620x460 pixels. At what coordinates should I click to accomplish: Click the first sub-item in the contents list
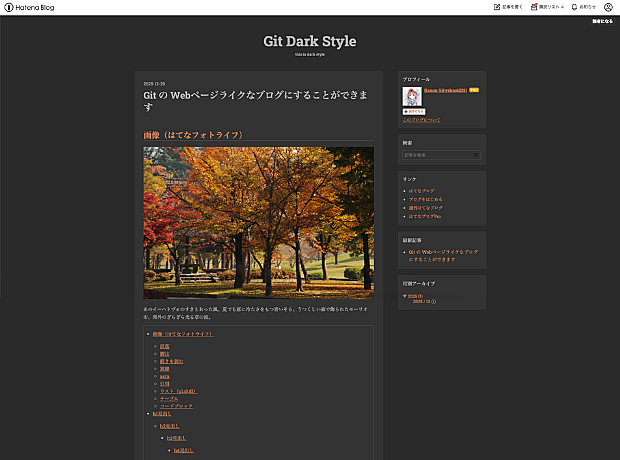pos(164,346)
